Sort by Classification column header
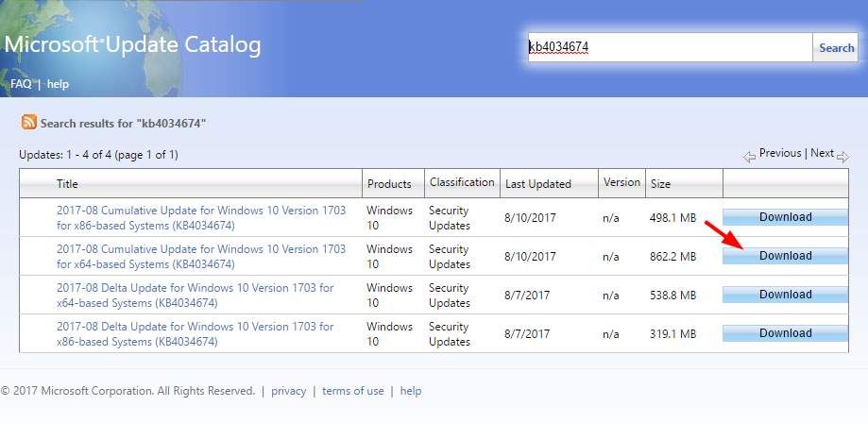This screenshot has width=868, height=423. [462, 182]
